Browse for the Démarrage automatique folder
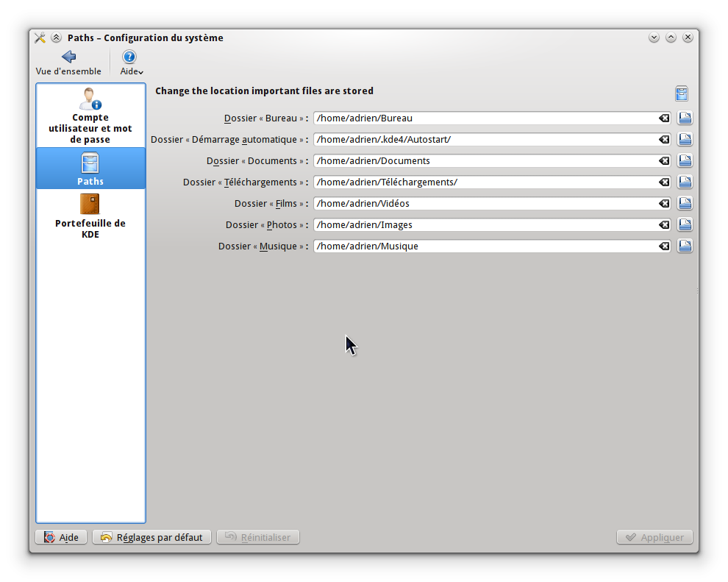The height and width of the screenshot is (582, 728). (x=685, y=139)
